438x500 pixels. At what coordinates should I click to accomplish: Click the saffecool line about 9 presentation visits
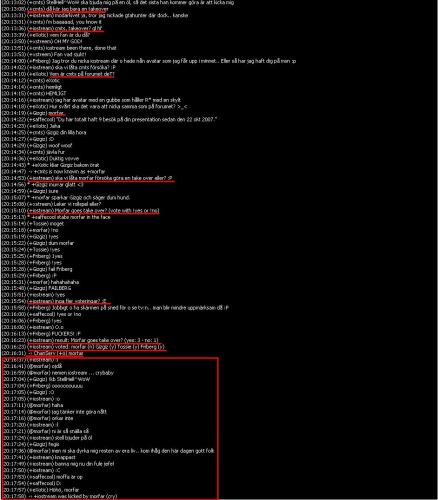(x=109, y=119)
